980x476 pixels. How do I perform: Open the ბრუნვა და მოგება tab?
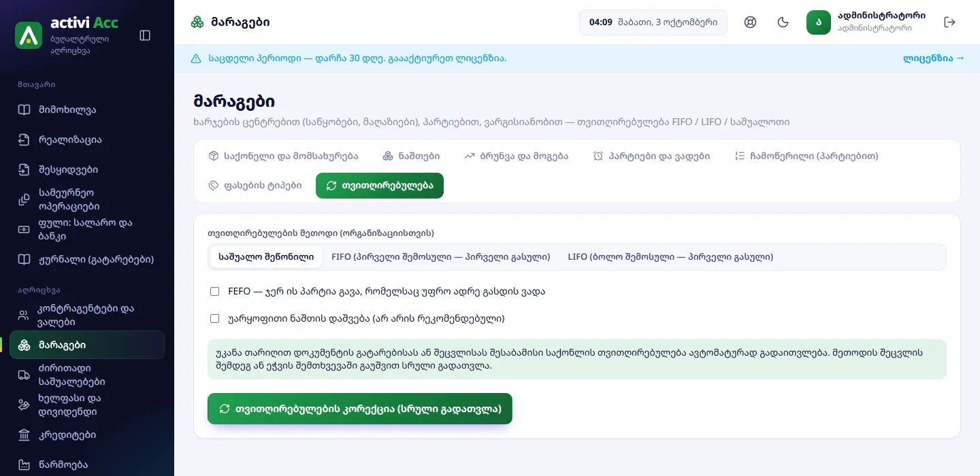(x=517, y=156)
